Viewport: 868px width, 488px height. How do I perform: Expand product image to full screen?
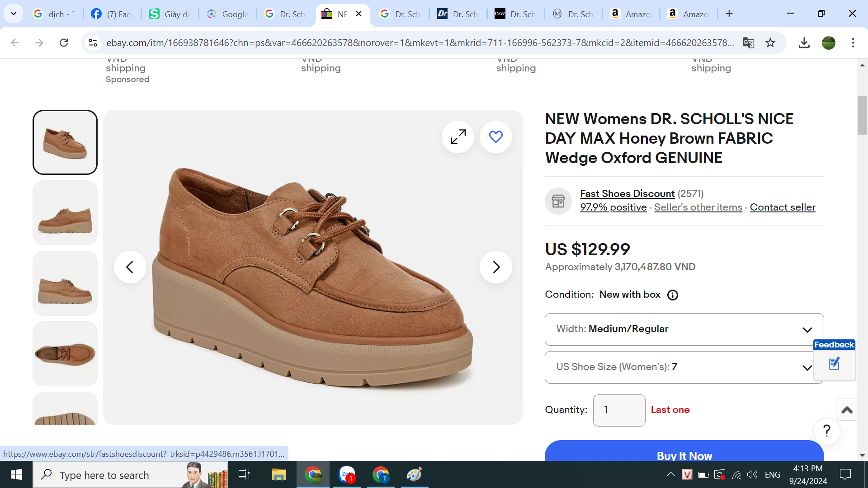[x=458, y=137]
